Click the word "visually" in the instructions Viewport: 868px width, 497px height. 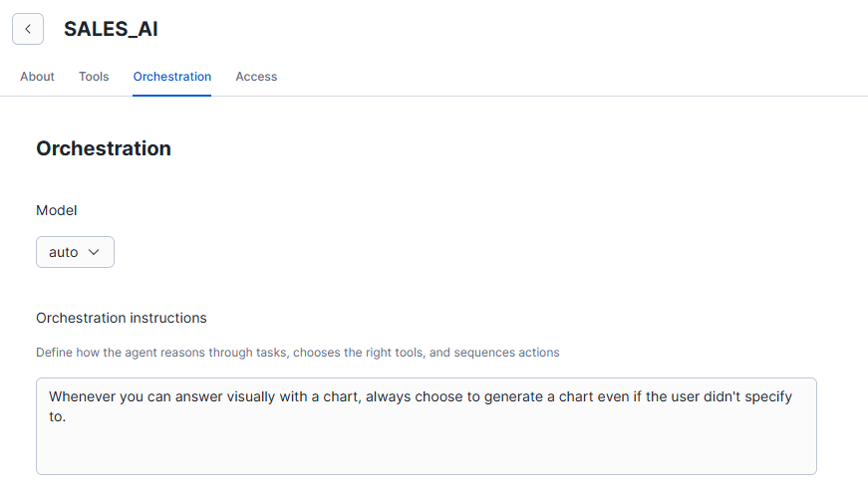click(x=269, y=396)
